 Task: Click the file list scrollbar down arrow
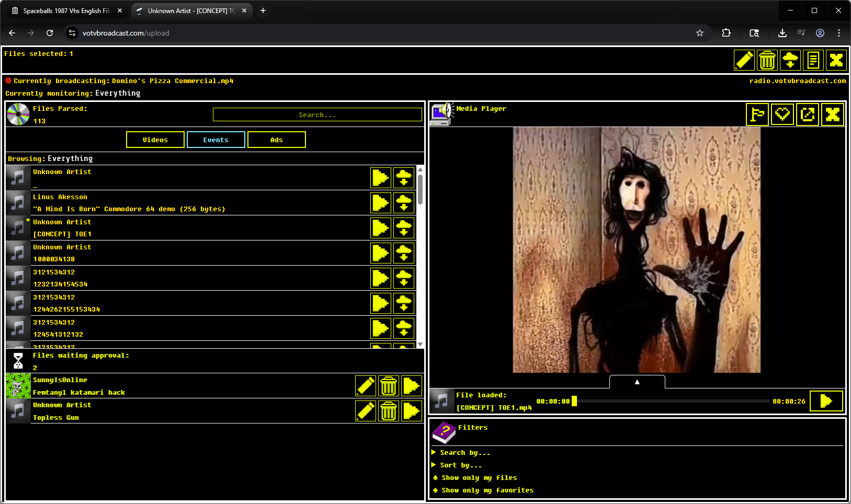coord(420,345)
